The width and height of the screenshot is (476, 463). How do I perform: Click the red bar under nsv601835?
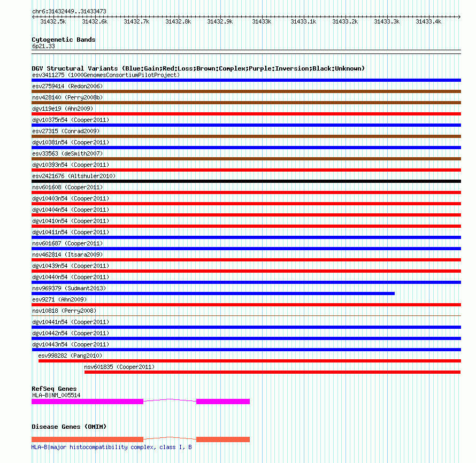[x=272, y=372]
